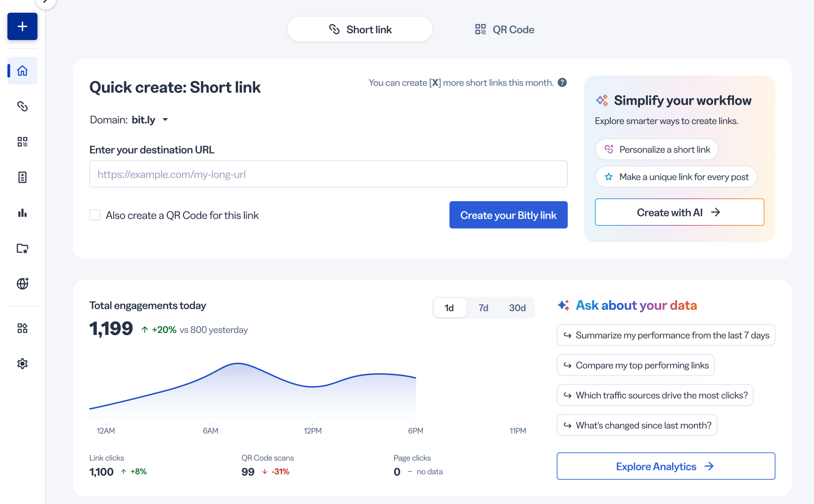814x504 pixels.
Task: Click the help question-mark icon beside link limit
Action: [x=562, y=83]
